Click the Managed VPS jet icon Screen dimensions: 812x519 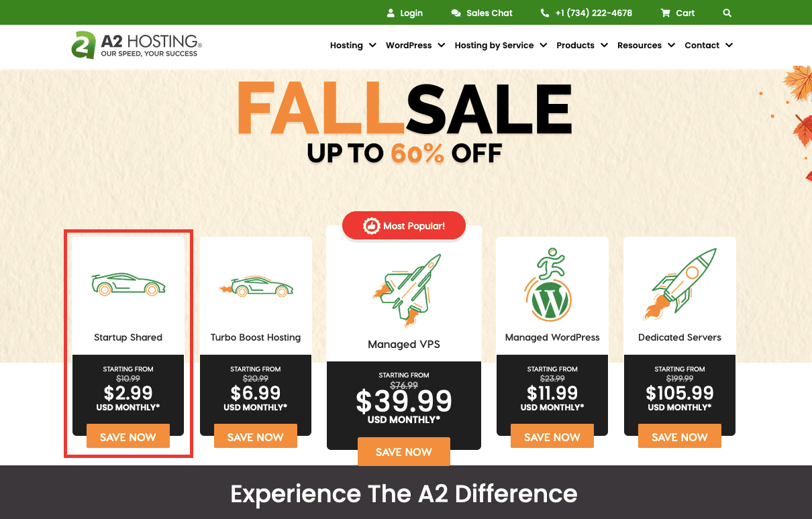click(407, 287)
